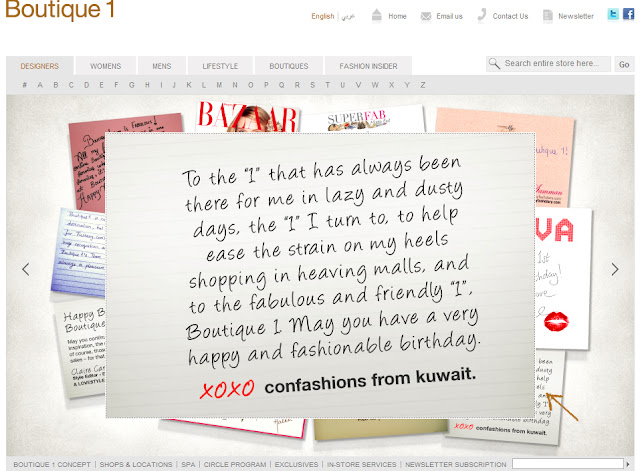Select the Bazaar magazine card
Screen dimensions: 640x471
click(247, 116)
